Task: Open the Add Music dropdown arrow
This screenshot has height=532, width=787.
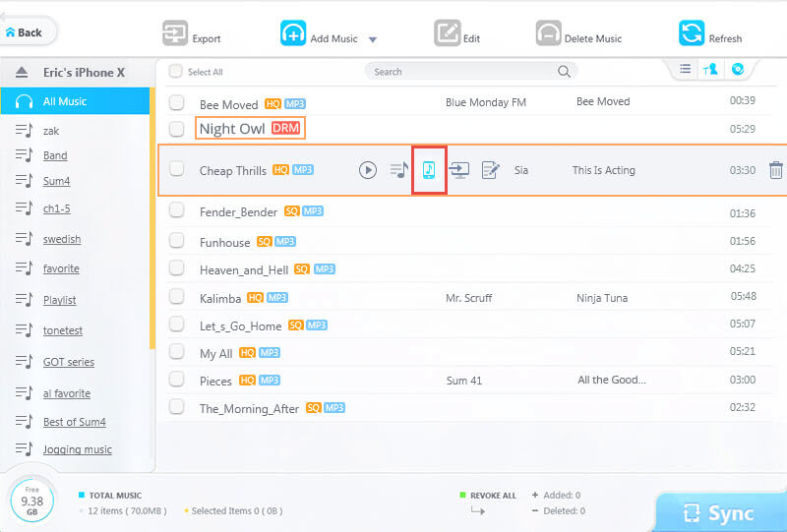Action: pyautogui.click(x=373, y=39)
